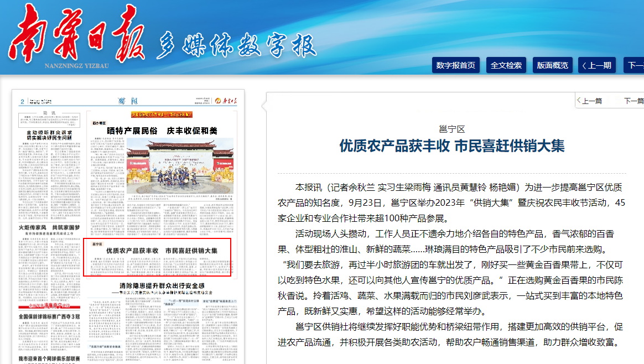
Task: Open 版面概览 page overview
Action: click(552, 65)
